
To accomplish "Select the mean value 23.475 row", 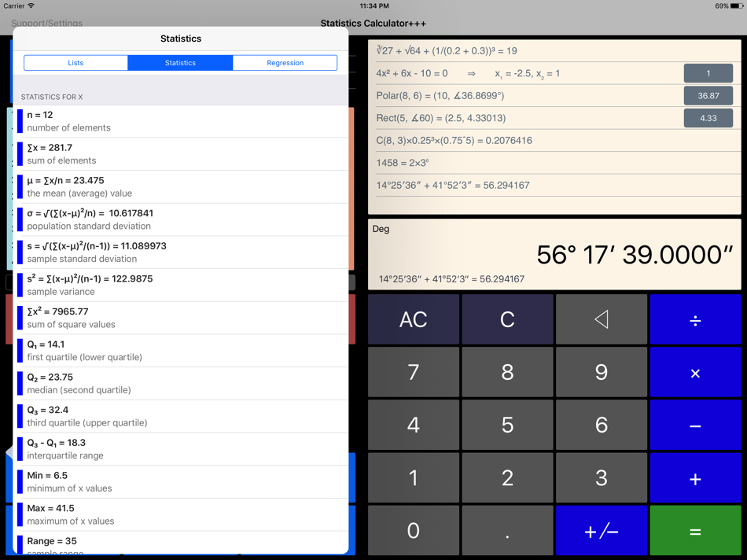I will 181,187.
